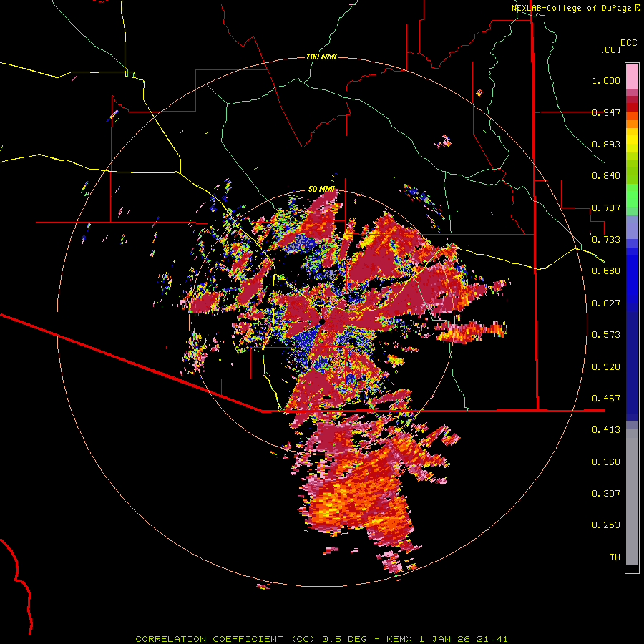Select the 1.000 scale value
Image resolution: width=644 pixels, height=644 pixels.
(x=606, y=80)
